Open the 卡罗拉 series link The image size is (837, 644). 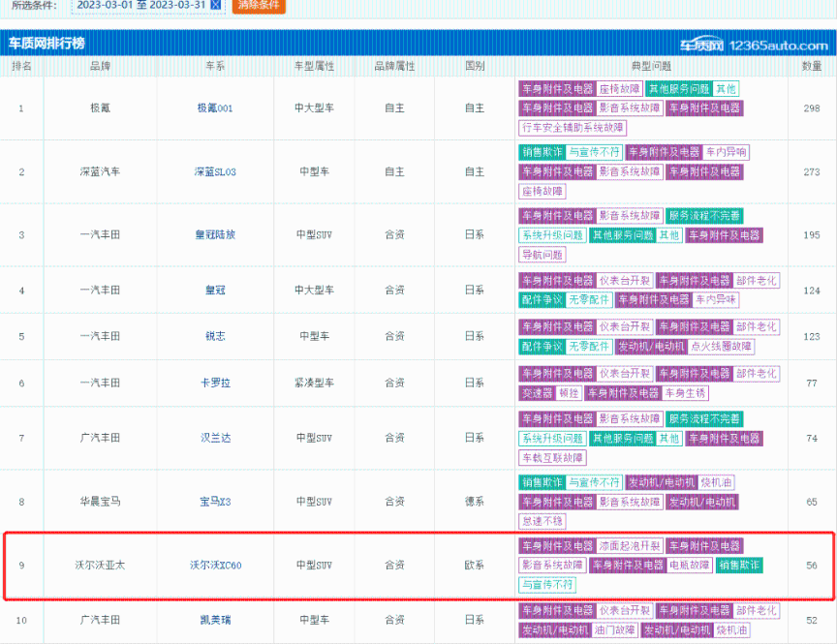point(215,383)
